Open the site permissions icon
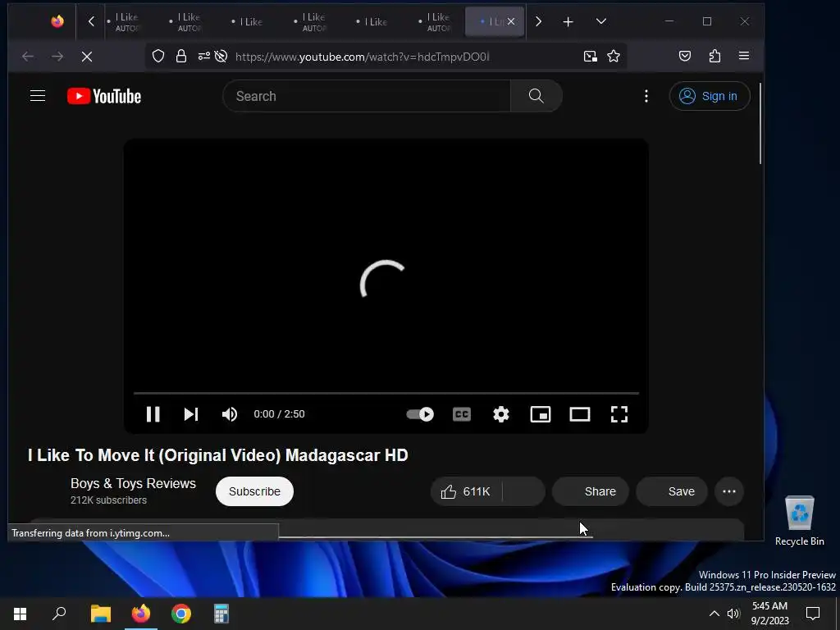The height and width of the screenshot is (630, 840). click(x=204, y=57)
